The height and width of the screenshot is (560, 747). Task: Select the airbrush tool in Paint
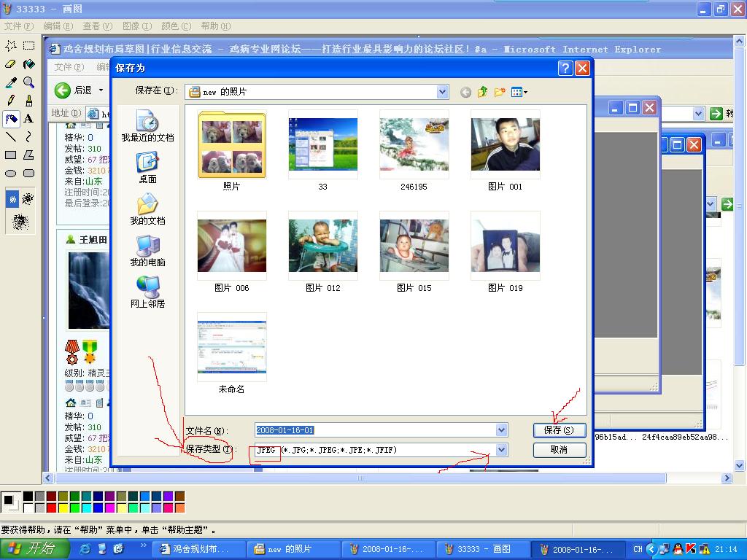click(x=11, y=119)
